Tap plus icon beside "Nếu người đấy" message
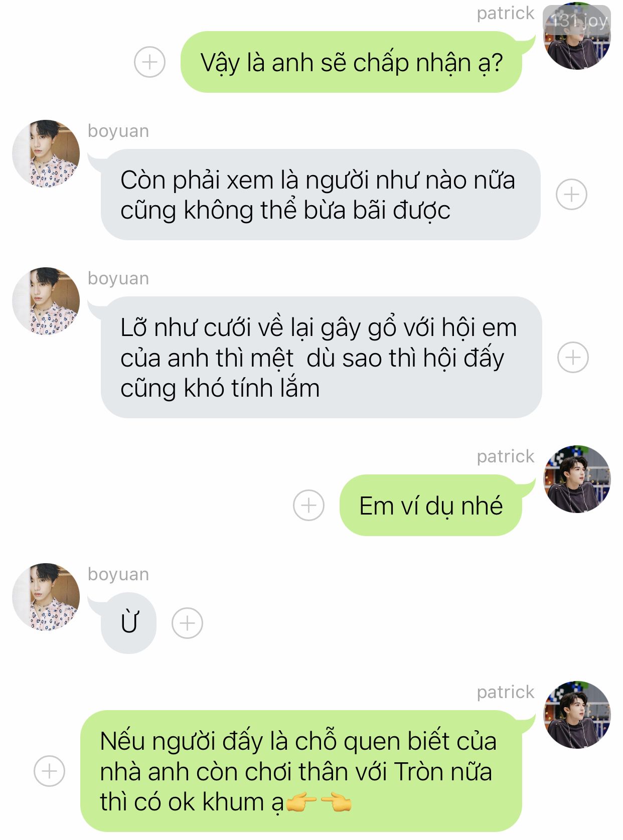This screenshot has height=840, width=623. pyautogui.click(x=49, y=771)
